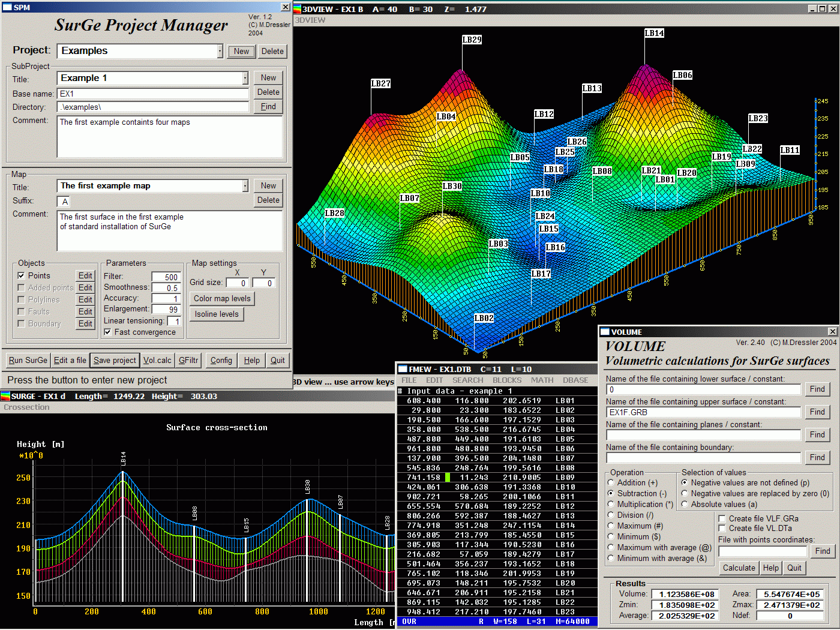Select the Multiplication operation
840x630 pixels.
pos(611,504)
